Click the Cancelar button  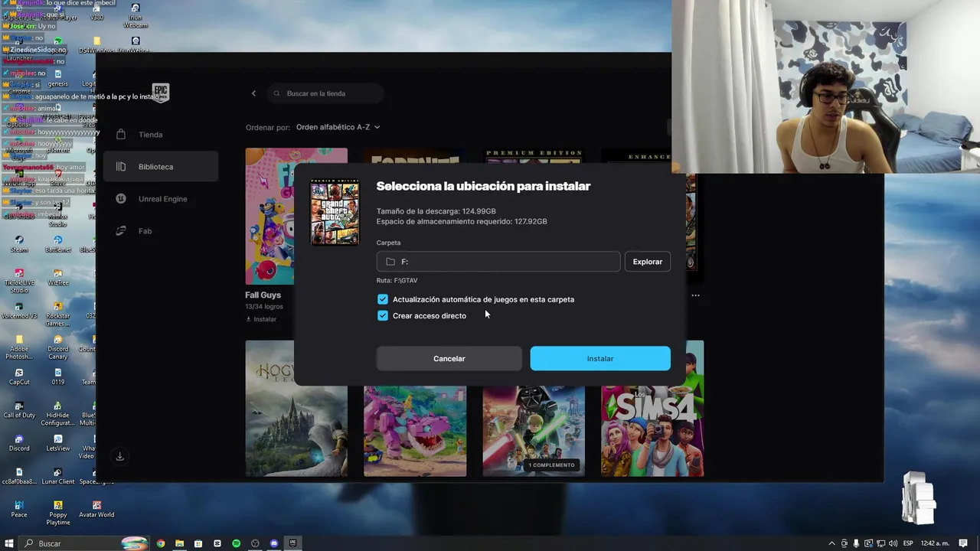449,358
